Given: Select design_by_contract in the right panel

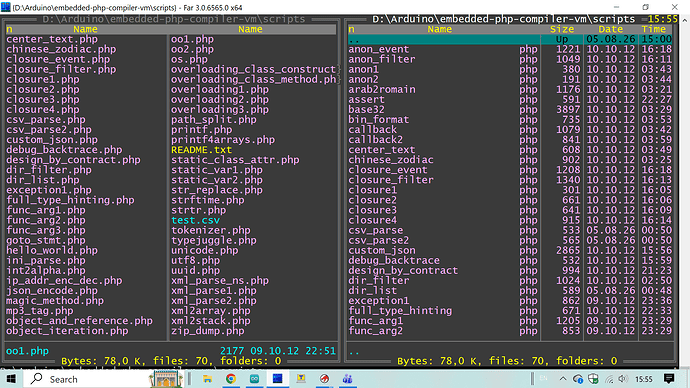Looking at the screenshot, I should pyautogui.click(x=403, y=271).
